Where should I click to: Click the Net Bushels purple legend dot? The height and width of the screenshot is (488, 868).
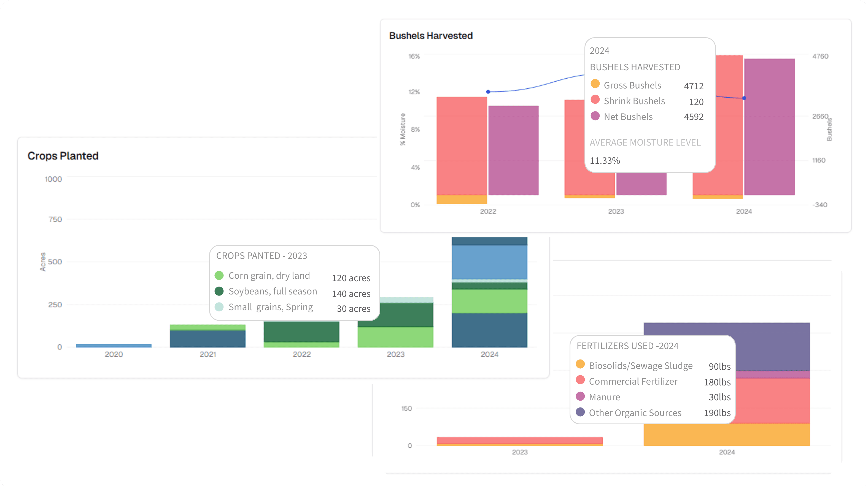coord(595,116)
